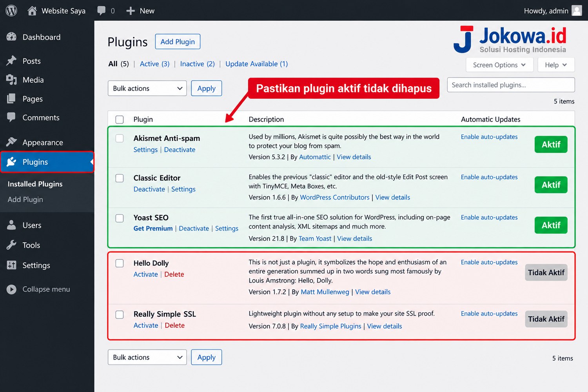Click the Plugins plug icon
Screen dimensions: 588x392
[12, 162]
